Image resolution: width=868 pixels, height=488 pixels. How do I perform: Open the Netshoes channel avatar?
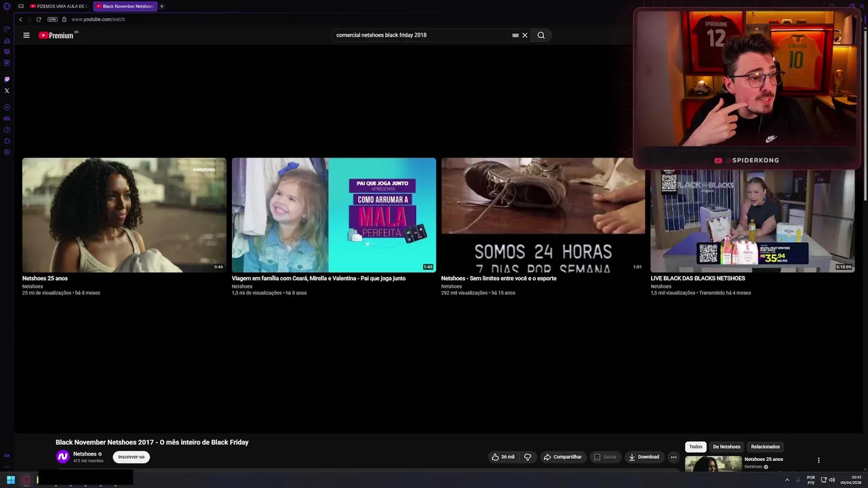tap(62, 457)
